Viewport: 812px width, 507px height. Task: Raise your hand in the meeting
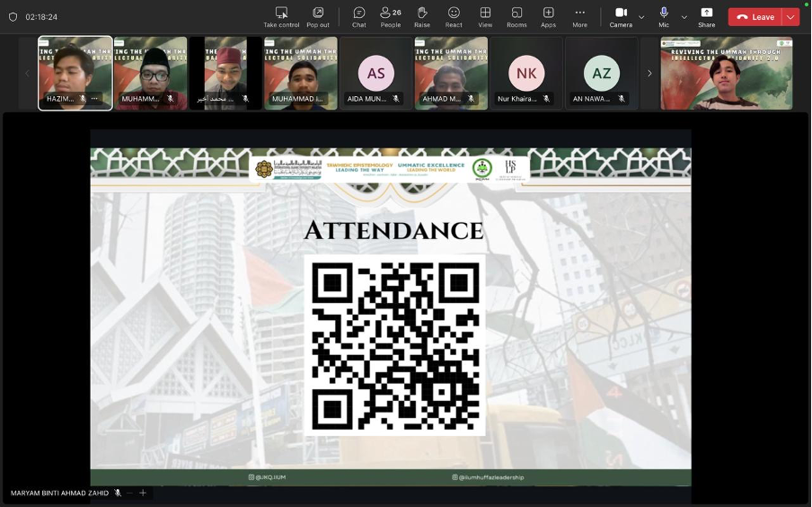(x=422, y=16)
